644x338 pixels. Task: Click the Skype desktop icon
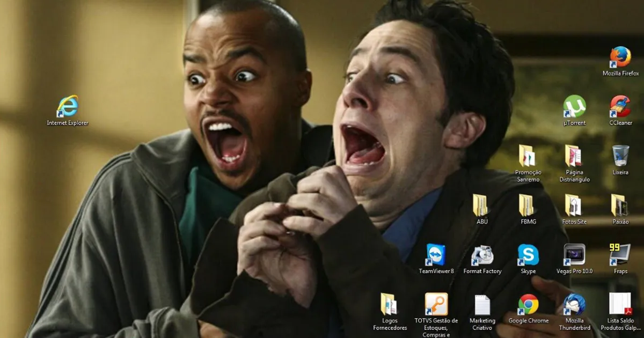(x=528, y=259)
